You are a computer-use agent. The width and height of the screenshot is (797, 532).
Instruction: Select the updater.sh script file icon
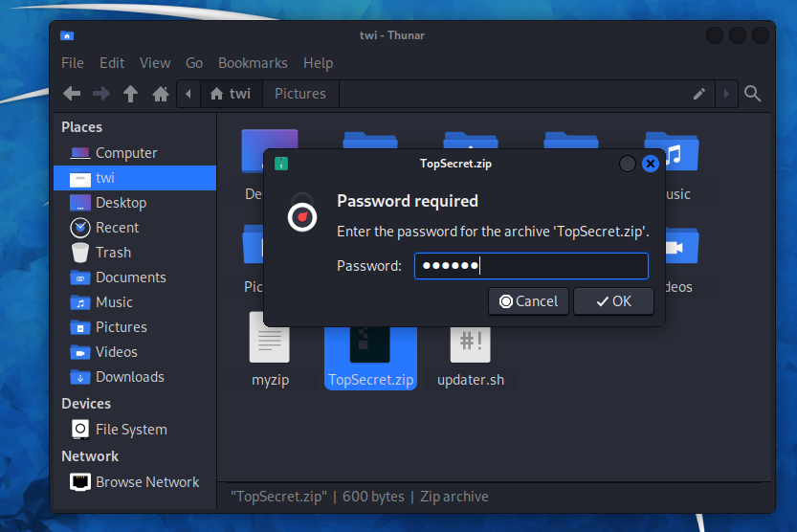tap(470, 340)
